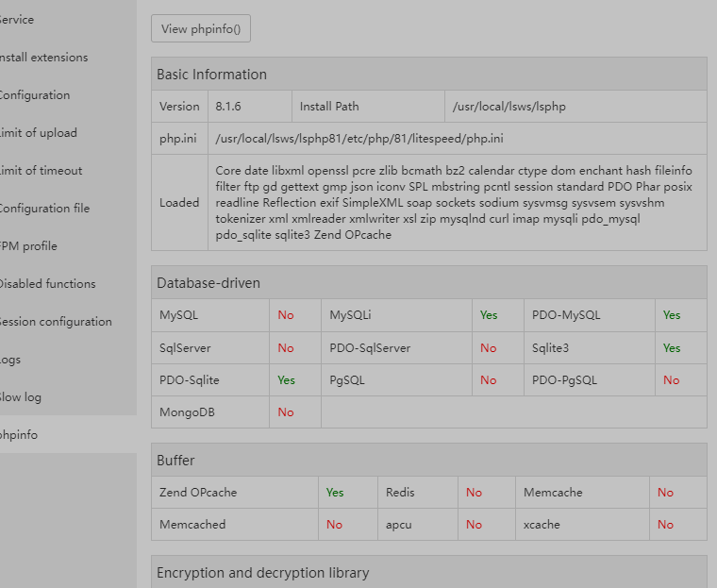Click the MongoDB No status
717x588 pixels.
pos(286,412)
